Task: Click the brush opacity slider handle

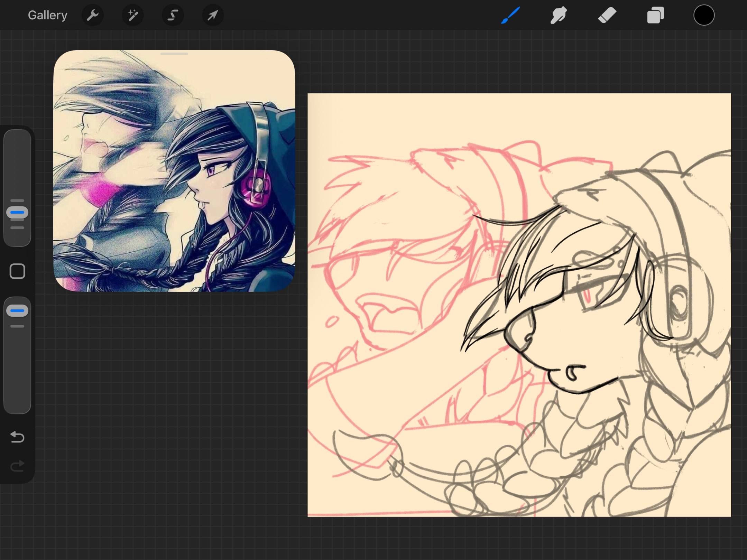Action: pyautogui.click(x=17, y=310)
